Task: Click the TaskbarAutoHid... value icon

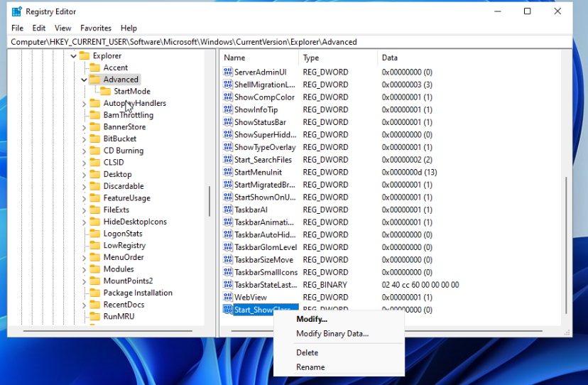Action: [228, 234]
